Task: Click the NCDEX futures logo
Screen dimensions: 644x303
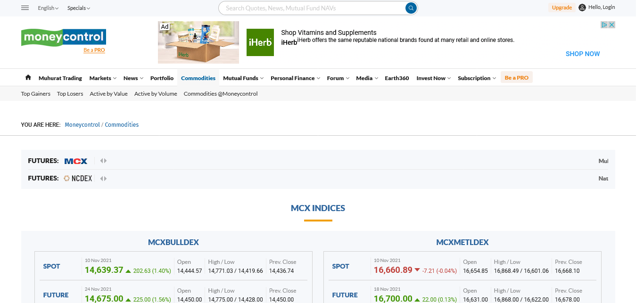Action: coord(78,179)
